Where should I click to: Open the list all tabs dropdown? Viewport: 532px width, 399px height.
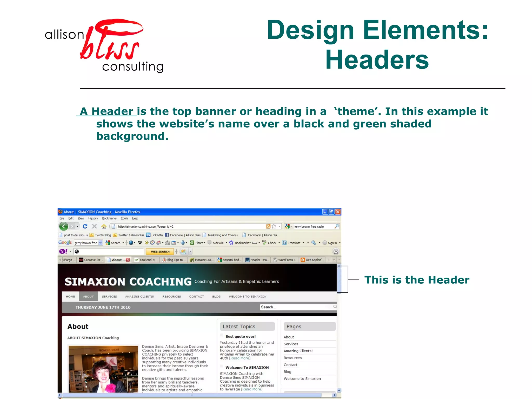click(339, 260)
